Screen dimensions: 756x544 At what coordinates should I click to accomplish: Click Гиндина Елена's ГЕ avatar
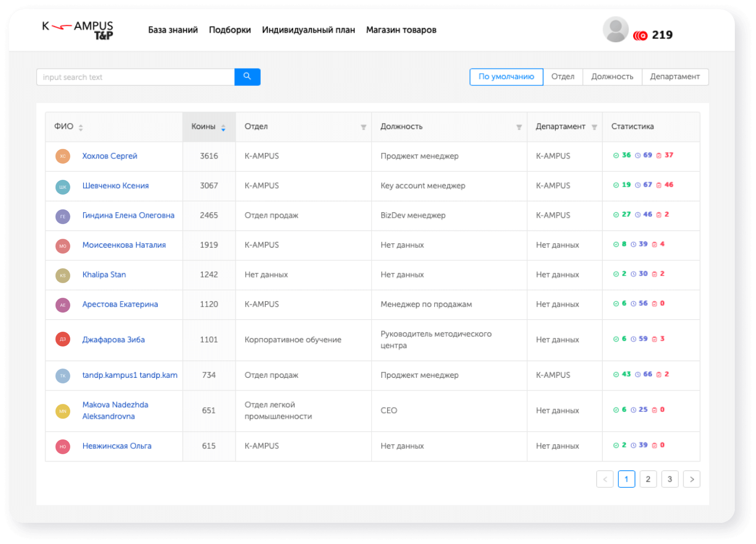(63, 216)
